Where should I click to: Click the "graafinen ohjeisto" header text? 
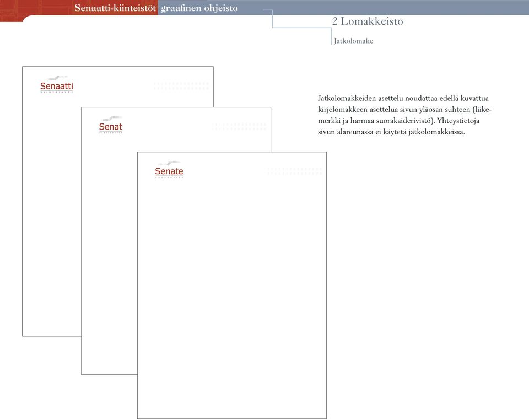coord(199,8)
